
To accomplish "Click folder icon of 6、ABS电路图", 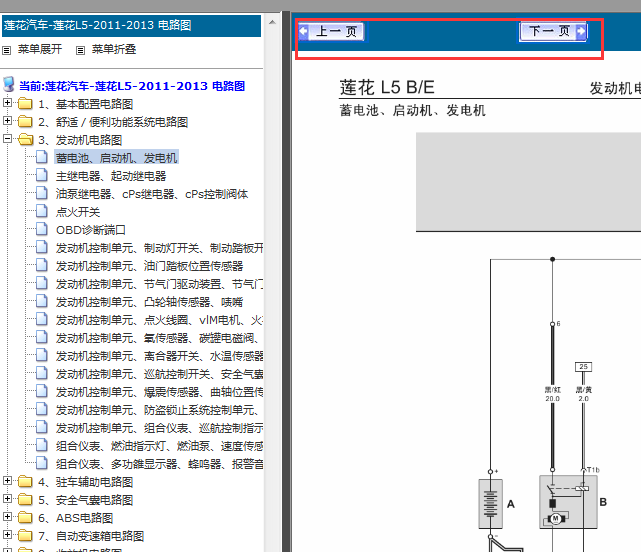I will point(25,517).
